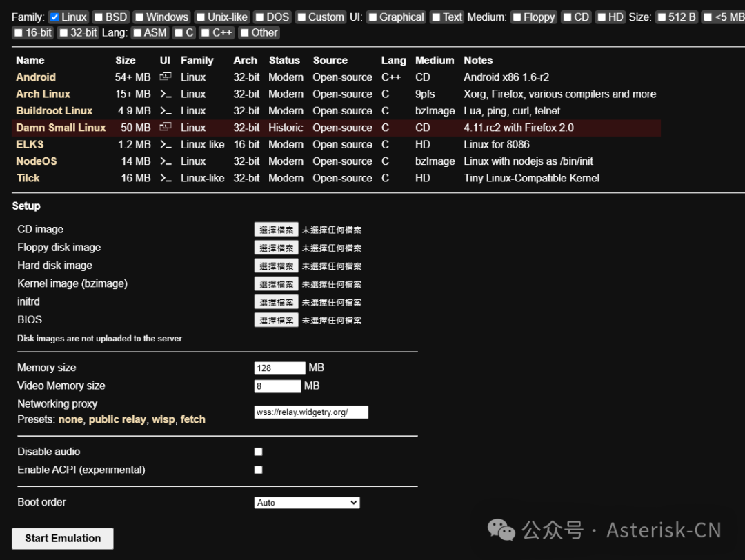745x560 pixels.
Task: Open the Arch Linux link
Action: pos(43,94)
